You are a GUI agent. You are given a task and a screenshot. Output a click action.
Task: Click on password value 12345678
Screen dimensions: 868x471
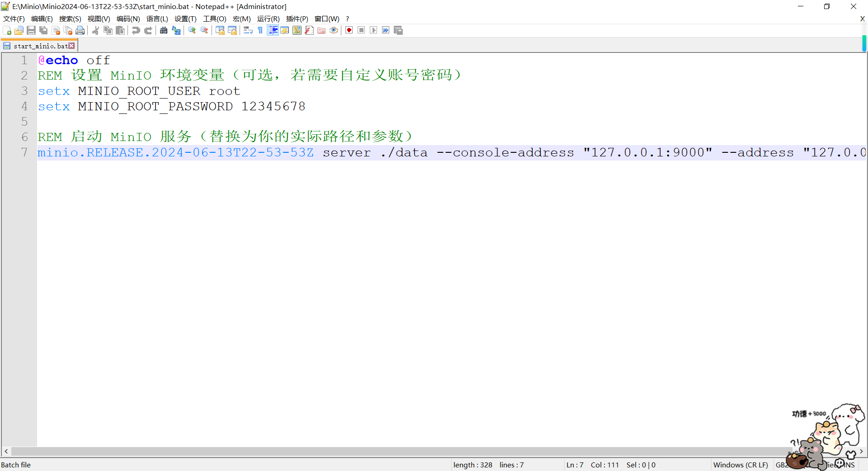[x=273, y=106]
